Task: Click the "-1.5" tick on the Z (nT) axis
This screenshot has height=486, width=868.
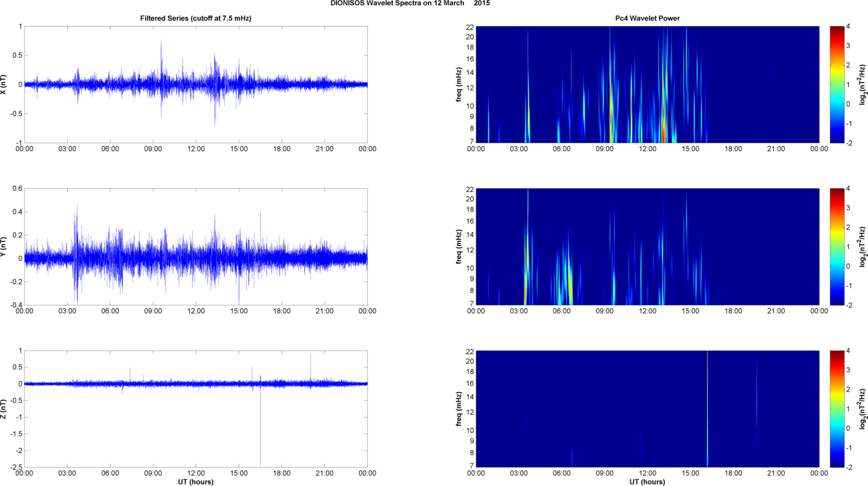Action: [15, 434]
